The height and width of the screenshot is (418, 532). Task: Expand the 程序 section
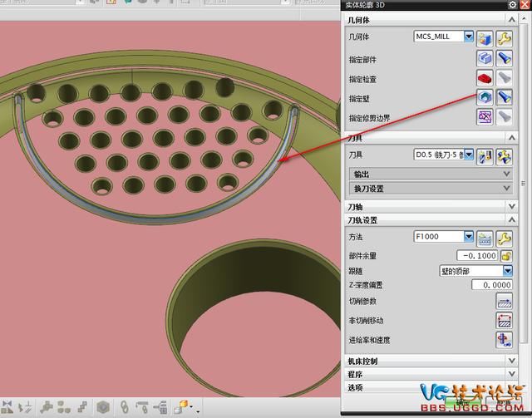(512, 374)
